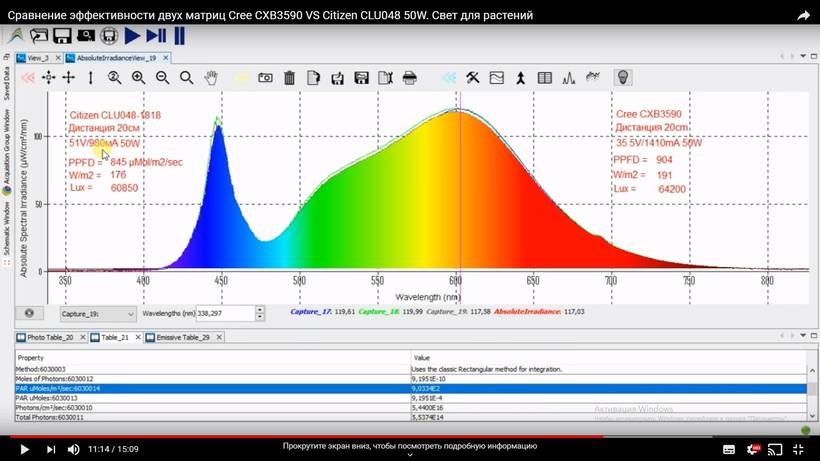Play the YouTube video
The width and height of the screenshot is (820, 461).
pyautogui.click(x=24, y=449)
